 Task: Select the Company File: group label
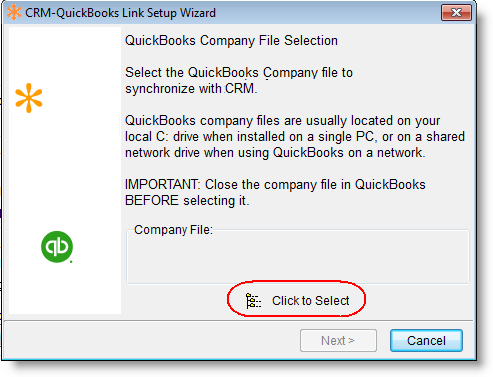173,230
